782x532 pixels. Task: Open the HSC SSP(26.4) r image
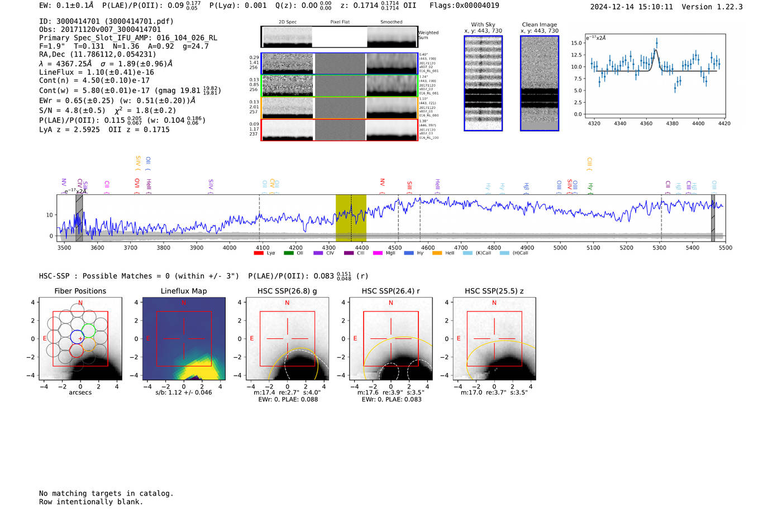pyautogui.click(x=391, y=339)
